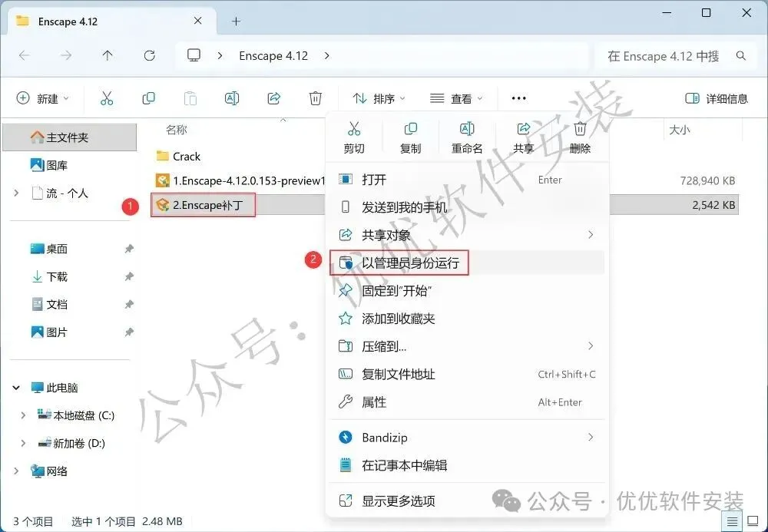The width and height of the screenshot is (768, 532).
Task: Click the 删除 icon in context menu
Action: click(580, 129)
